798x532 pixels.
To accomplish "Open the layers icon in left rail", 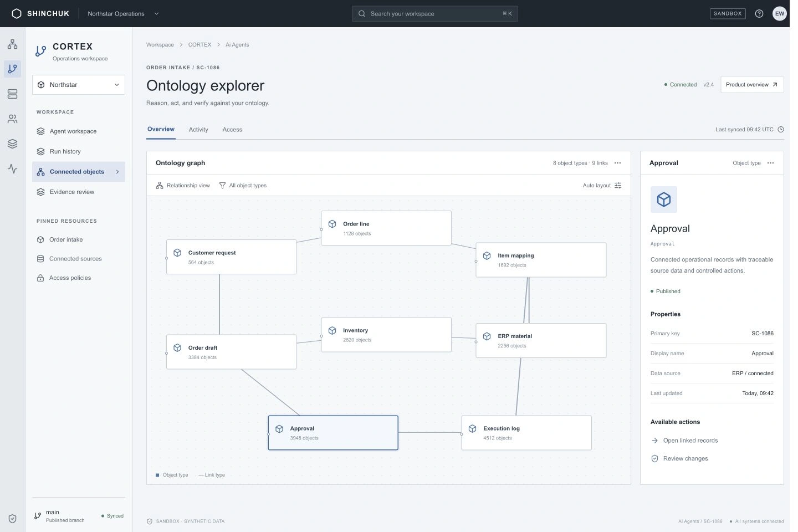I will tap(12, 144).
